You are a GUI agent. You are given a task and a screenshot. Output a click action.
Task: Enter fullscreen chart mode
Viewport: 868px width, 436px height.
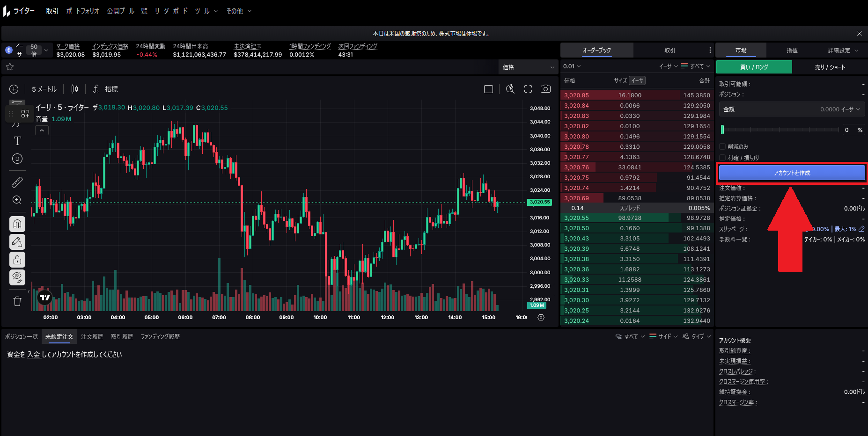point(528,89)
